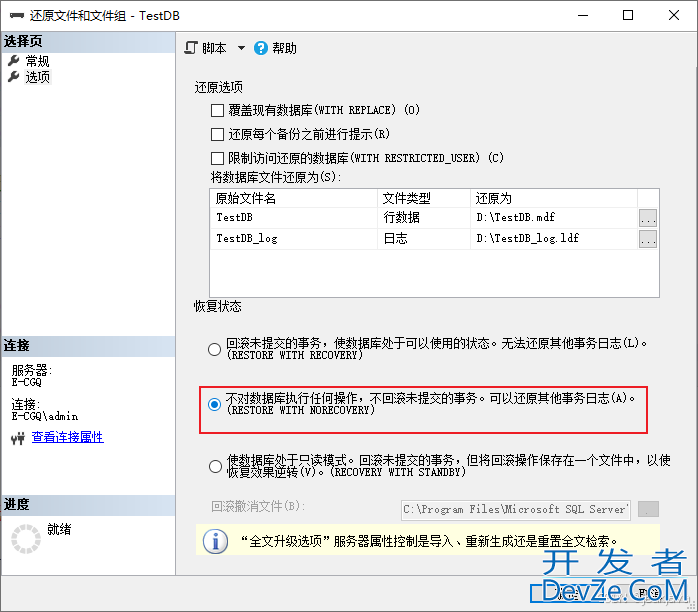This screenshot has width=698, height=612.
Task: Click browse button next to rollback undo file
Action: [x=648, y=509]
